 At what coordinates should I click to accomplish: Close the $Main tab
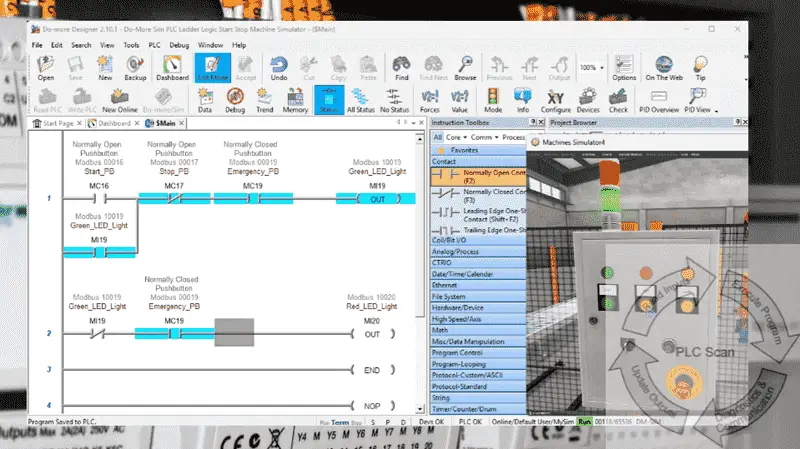(x=182, y=123)
